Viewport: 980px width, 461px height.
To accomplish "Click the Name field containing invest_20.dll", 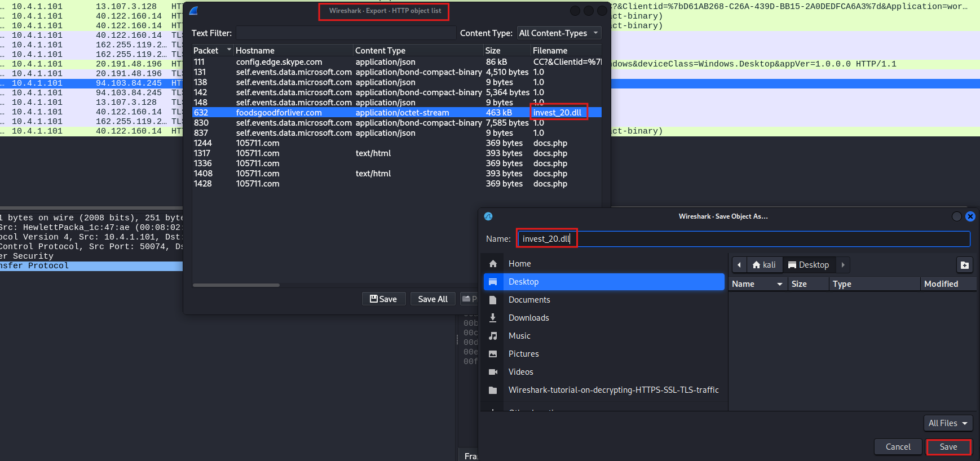I will pos(744,239).
